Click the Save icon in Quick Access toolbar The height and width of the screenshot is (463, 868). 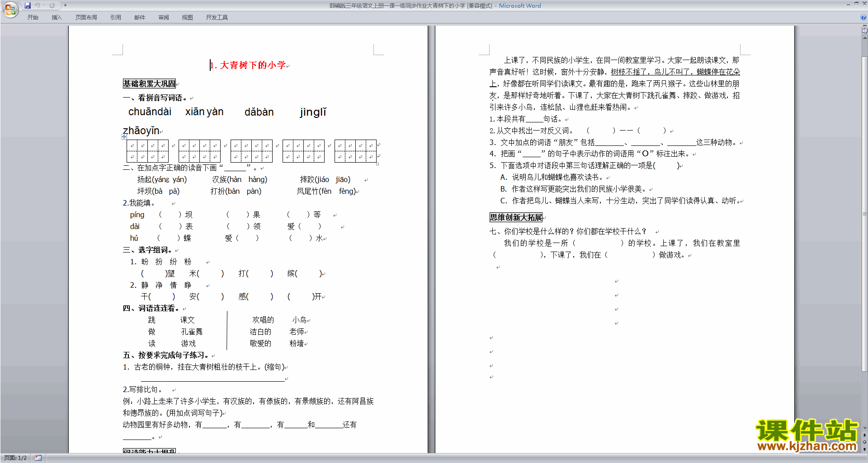tap(28, 5)
